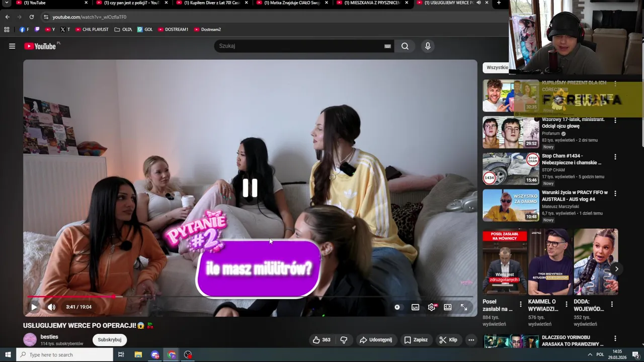Toggle subtitles captions button

415,307
